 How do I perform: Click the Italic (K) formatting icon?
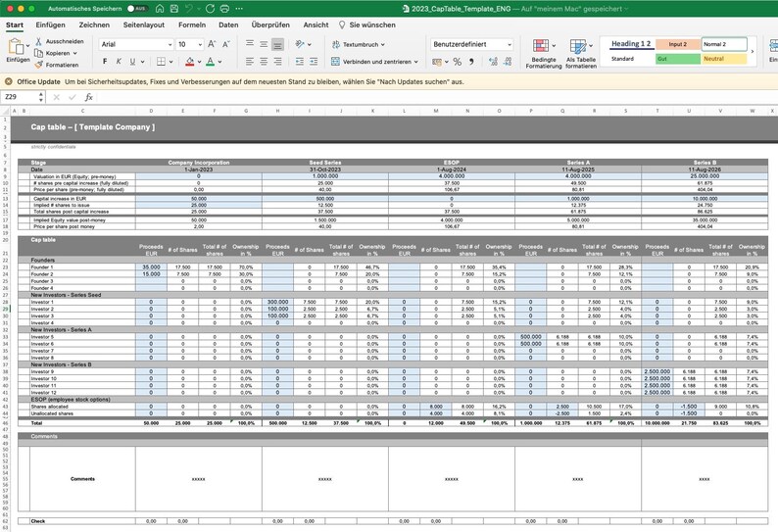[x=119, y=62]
